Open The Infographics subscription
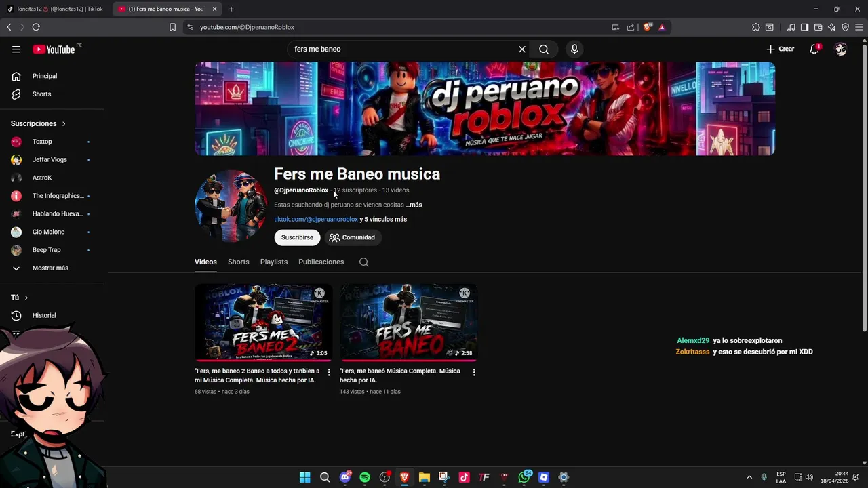The height and width of the screenshot is (488, 868). click(x=58, y=196)
